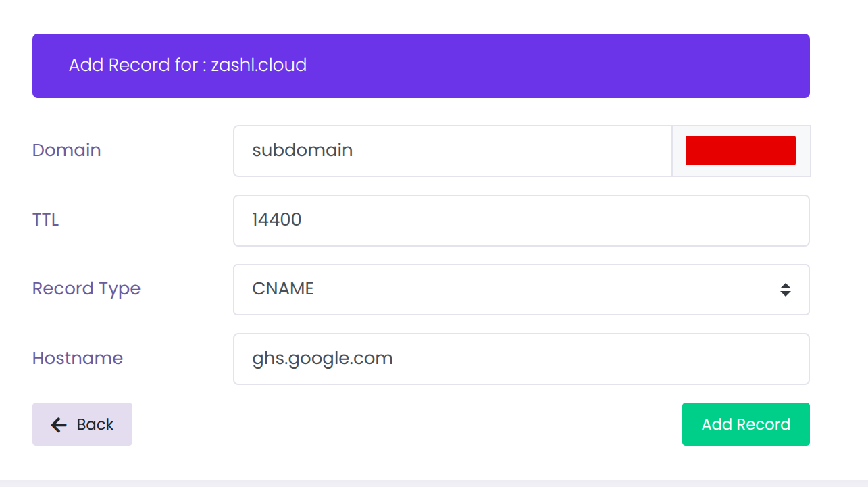Click the green Add Record button
Screen dimensions: 868x487
click(x=746, y=424)
